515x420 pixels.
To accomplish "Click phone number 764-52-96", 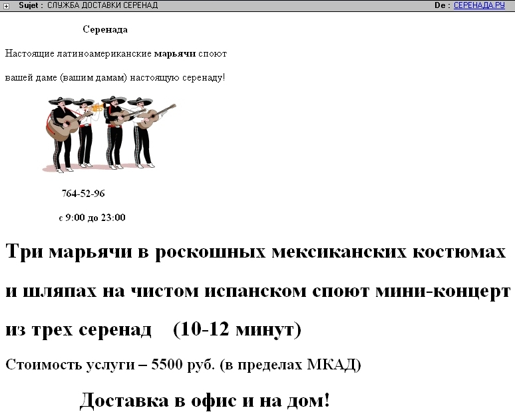I will pos(83,193).
